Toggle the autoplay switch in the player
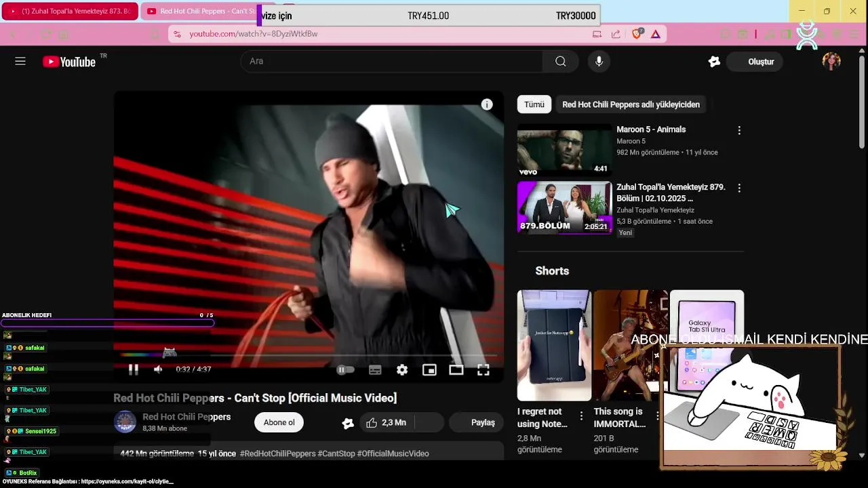Screen dimensions: 868x488 coord(345,369)
